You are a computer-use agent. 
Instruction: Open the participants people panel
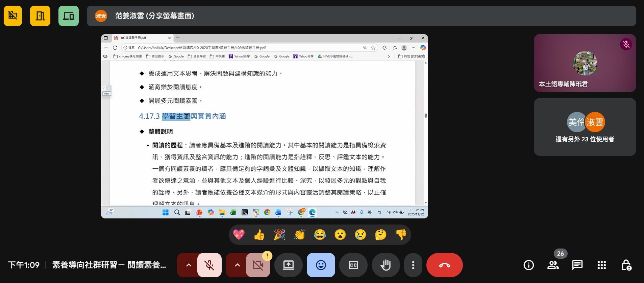(x=553, y=265)
